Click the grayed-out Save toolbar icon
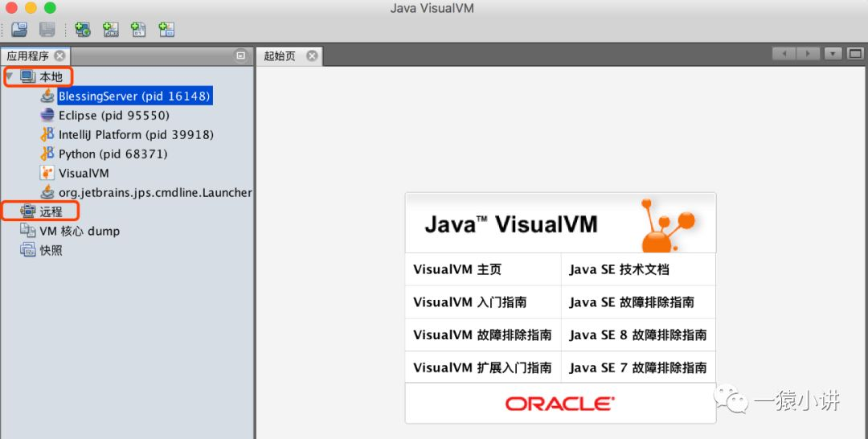This screenshot has width=868, height=439. coord(47,29)
